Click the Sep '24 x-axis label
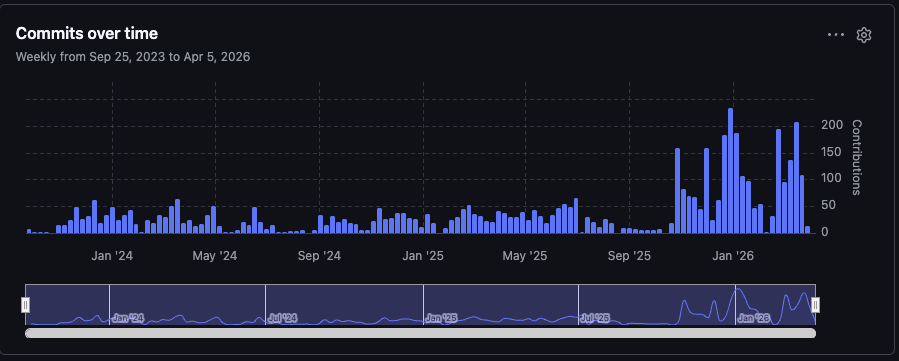The image size is (899, 361). pos(319,256)
